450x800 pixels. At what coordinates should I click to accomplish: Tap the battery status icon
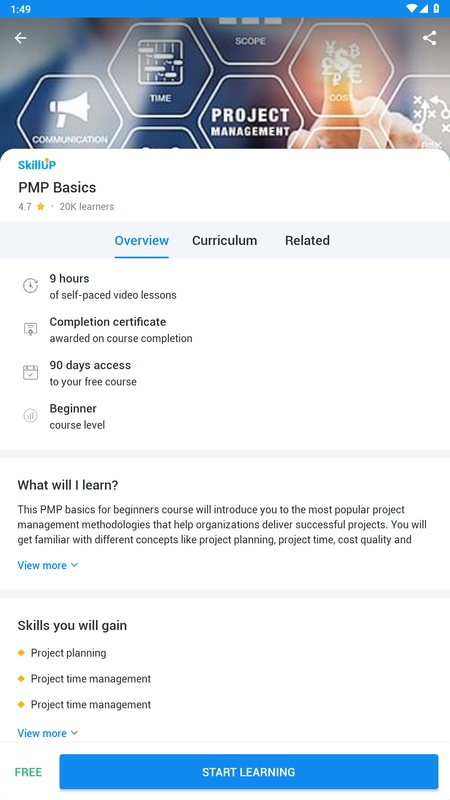pos(437,9)
